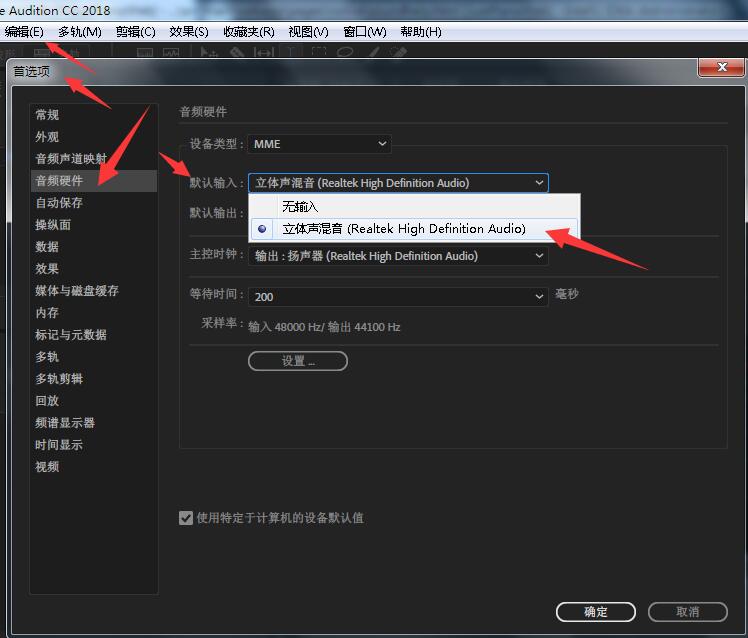Select 时间显示 in the preferences list

(94, 444)
